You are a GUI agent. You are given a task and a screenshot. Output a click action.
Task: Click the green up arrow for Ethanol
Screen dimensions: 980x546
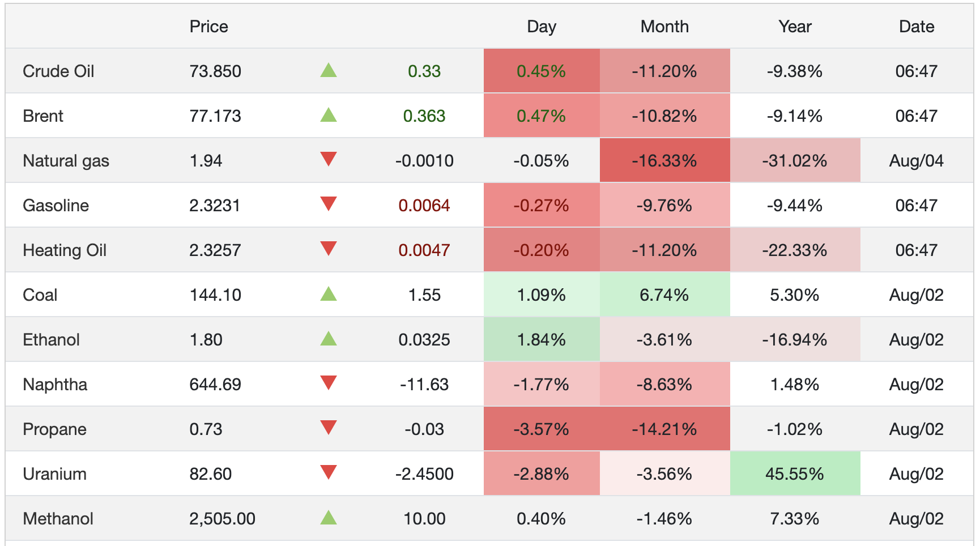pyautogui.click(x=329, y=339)
